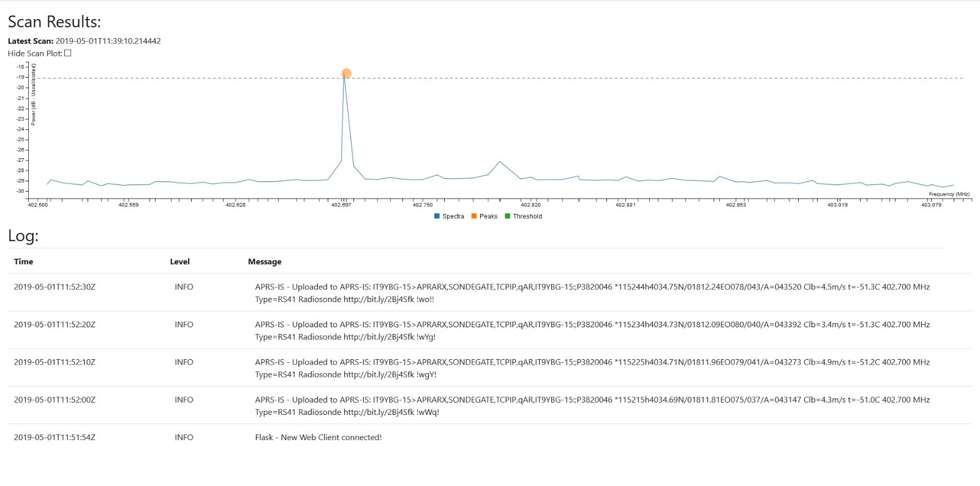Click the Latest Scan timestamp text
980x486 pixels.
(108, 41)
